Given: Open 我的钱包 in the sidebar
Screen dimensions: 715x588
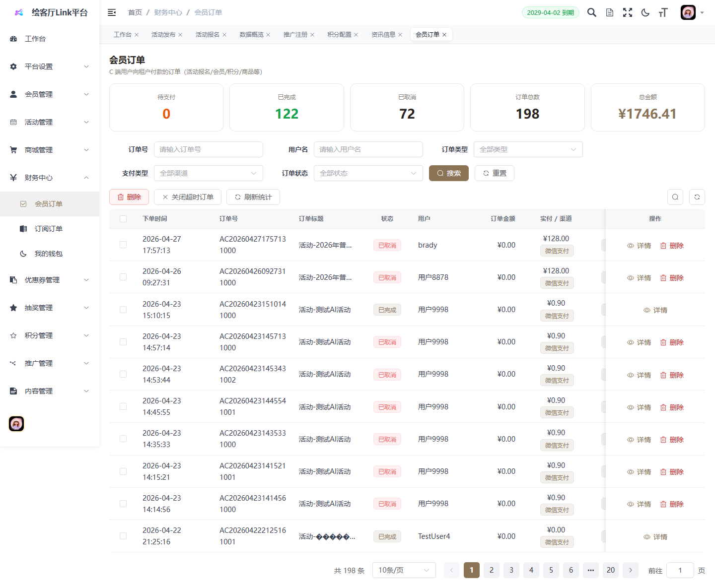Looking at the screenshot, I should point(50,254).
